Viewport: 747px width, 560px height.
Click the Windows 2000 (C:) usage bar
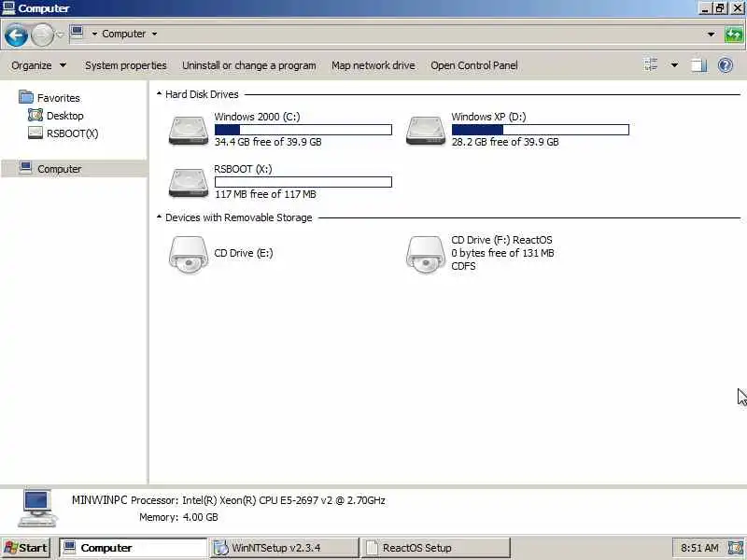pyautogui.click(x=303, y=130)
